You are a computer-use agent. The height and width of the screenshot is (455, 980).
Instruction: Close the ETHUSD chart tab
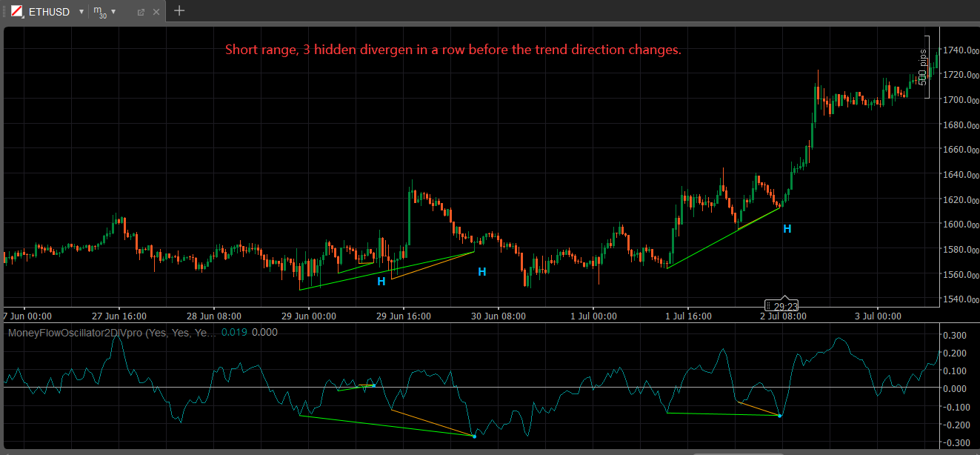156,12
